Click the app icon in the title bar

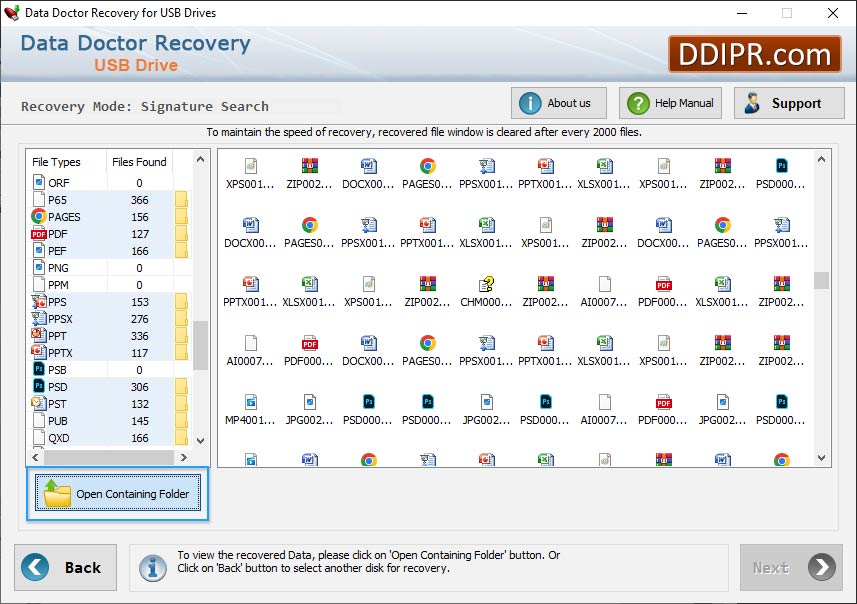[x=11, y=13]
